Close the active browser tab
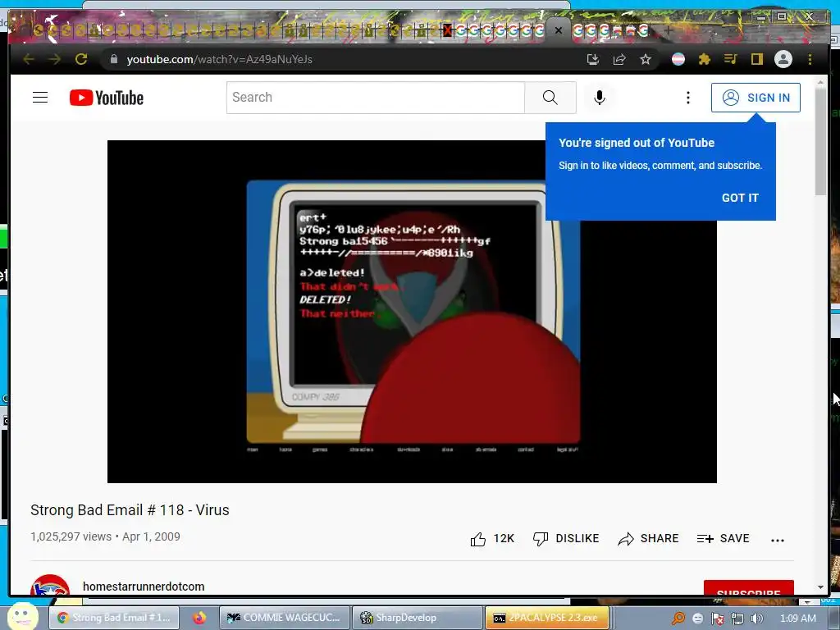Screen dimensions: 840x630 (x=558, y=30)
